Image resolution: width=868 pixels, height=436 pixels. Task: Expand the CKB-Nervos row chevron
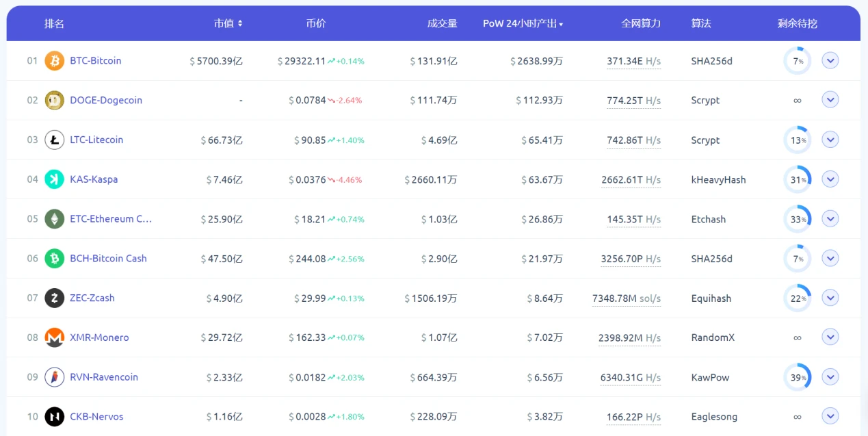830,416
